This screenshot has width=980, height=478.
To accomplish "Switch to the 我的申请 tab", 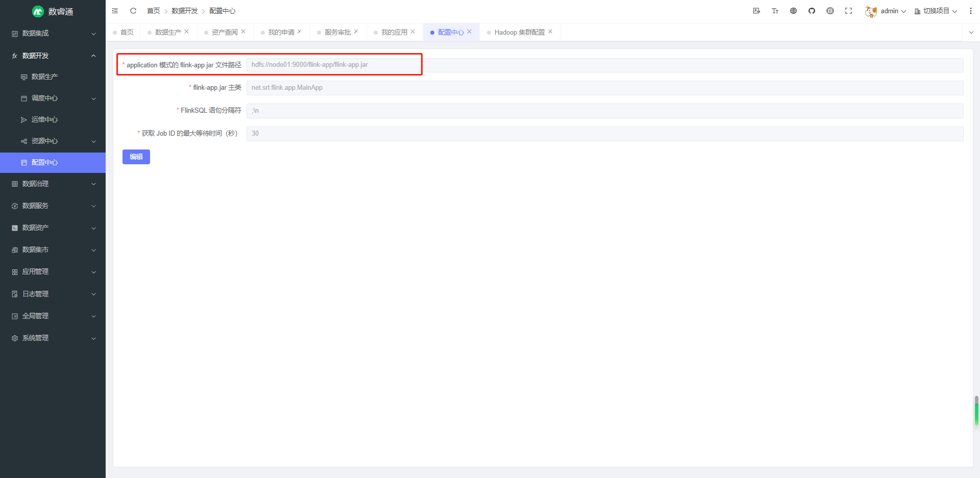I will 281,32.
